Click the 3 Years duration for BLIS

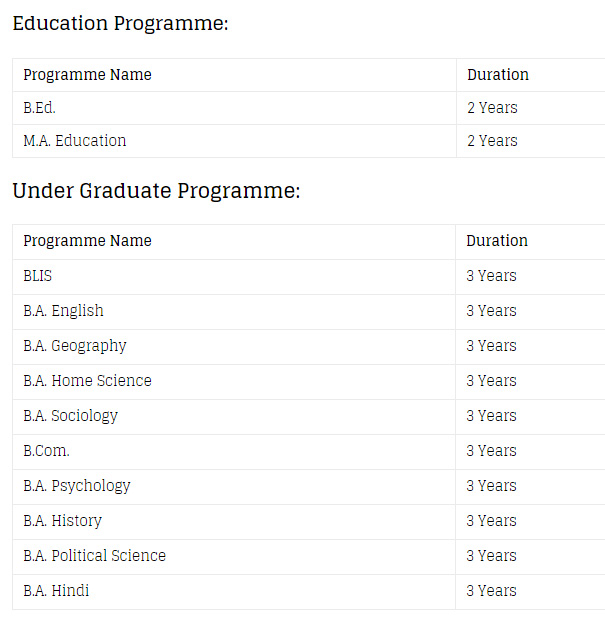tap(491, 276)
